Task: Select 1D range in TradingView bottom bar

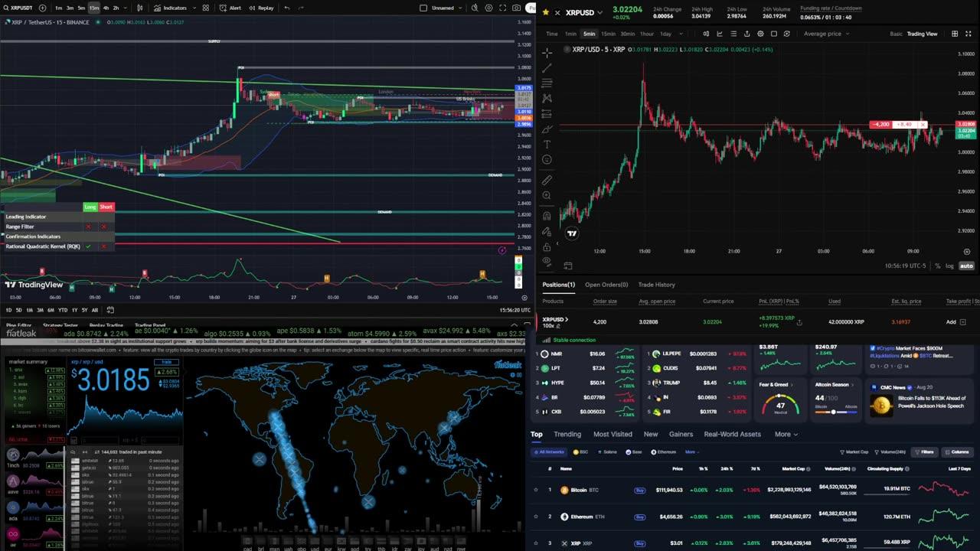Action: [x=8, y=310]
